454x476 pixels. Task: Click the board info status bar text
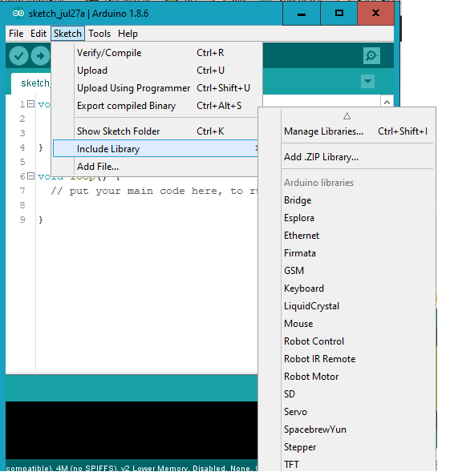(x=132, y=467)
